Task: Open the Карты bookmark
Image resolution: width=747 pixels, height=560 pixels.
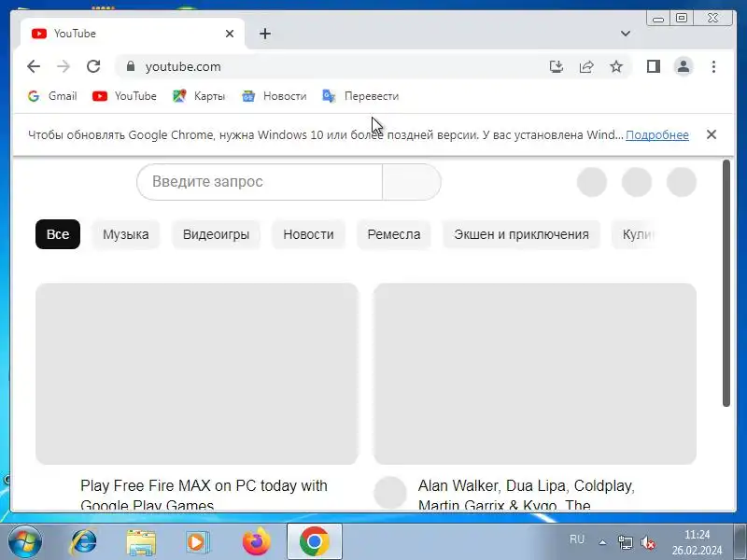Action: [x=199, y=96]
